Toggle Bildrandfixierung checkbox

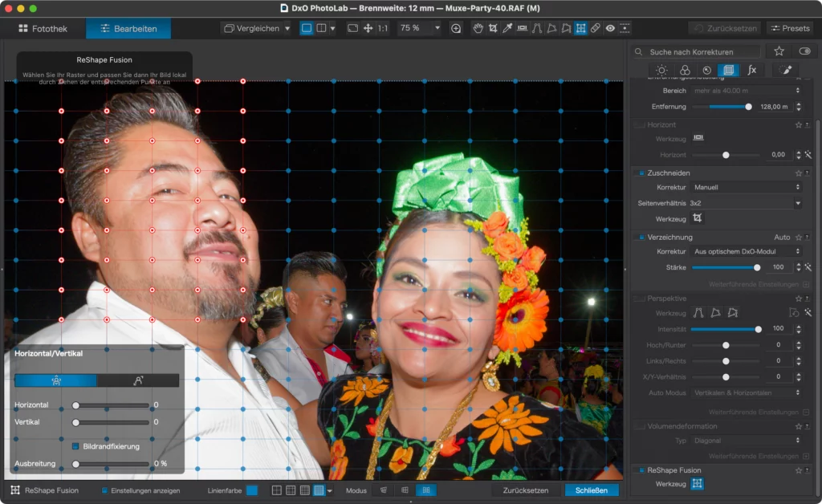(75, 446)
